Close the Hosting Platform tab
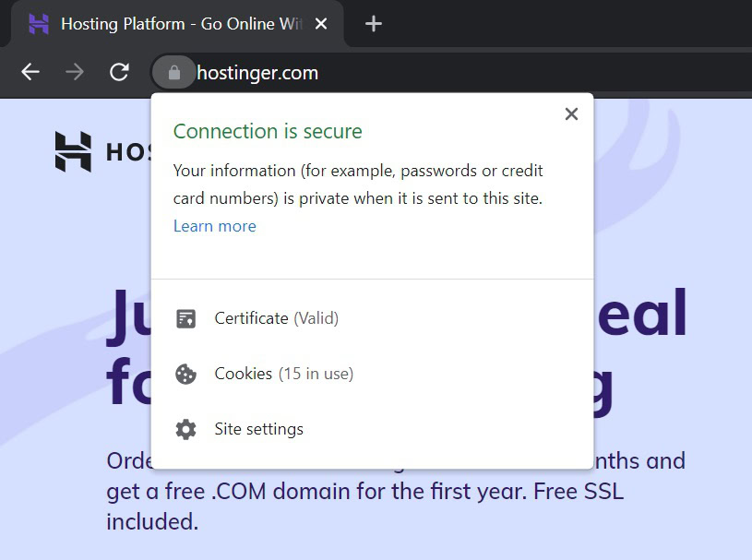This screenshot has height=560, width=752. point(321,23)
